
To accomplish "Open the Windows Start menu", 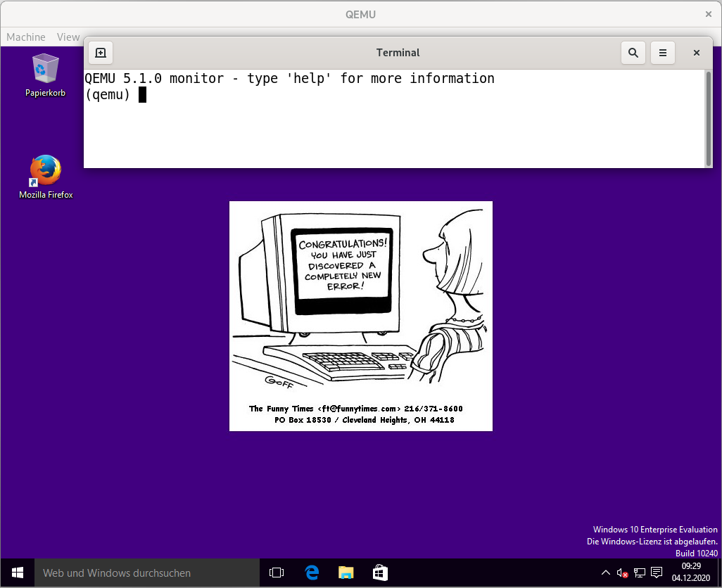I will tap(18, 573).
